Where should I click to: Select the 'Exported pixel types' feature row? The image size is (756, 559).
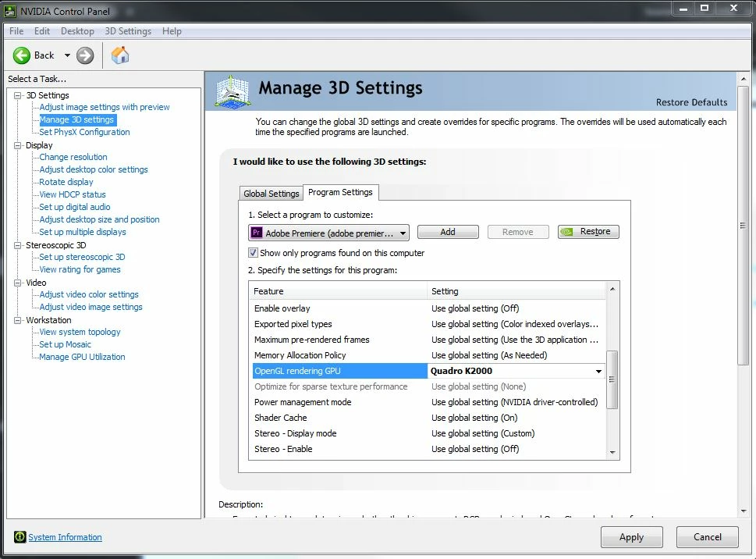coord(428,324)
